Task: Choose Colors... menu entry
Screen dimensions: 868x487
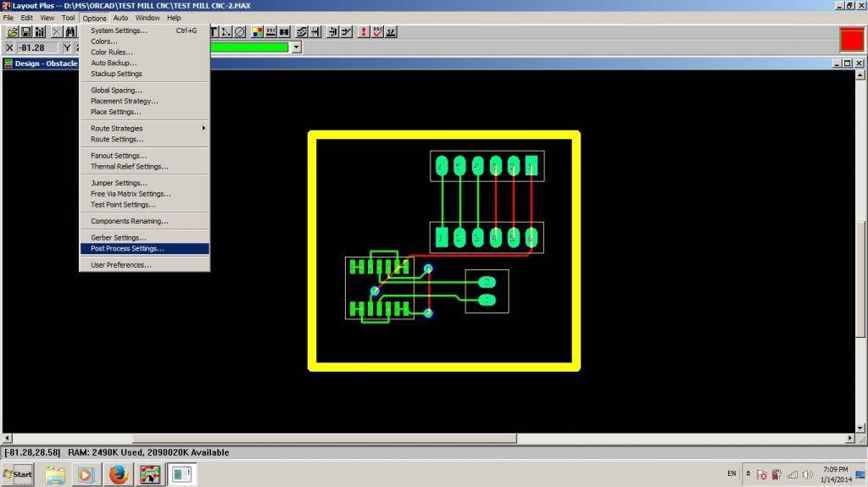Action: [x=144, y=41]
